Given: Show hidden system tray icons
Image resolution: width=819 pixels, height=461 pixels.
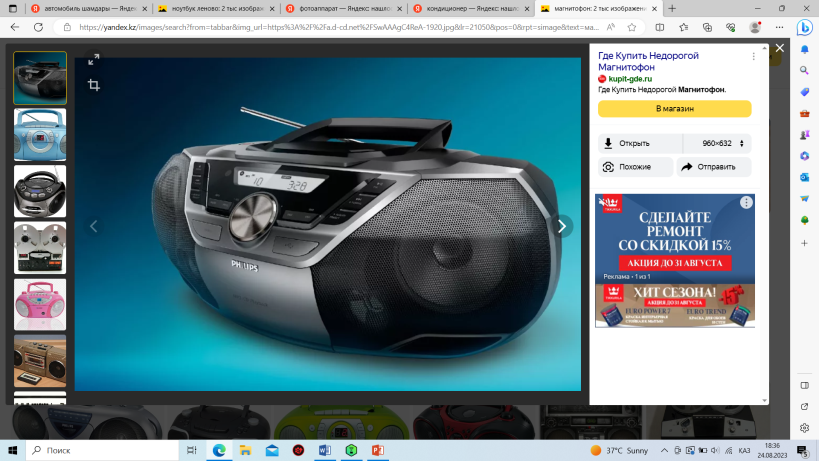Looking at the screenshot, I should (x=664, y=450).
